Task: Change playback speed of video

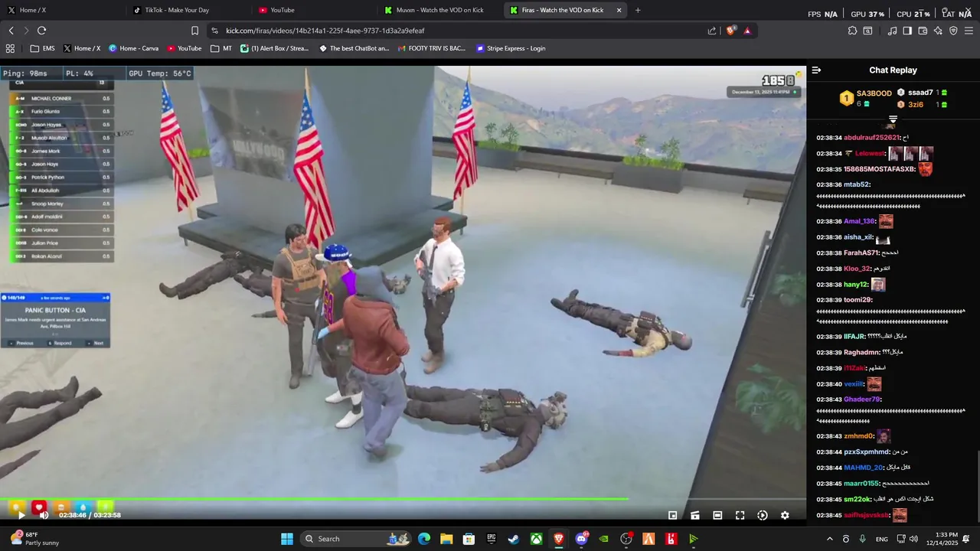Action: pyautogui.click(x=763, y=515)
